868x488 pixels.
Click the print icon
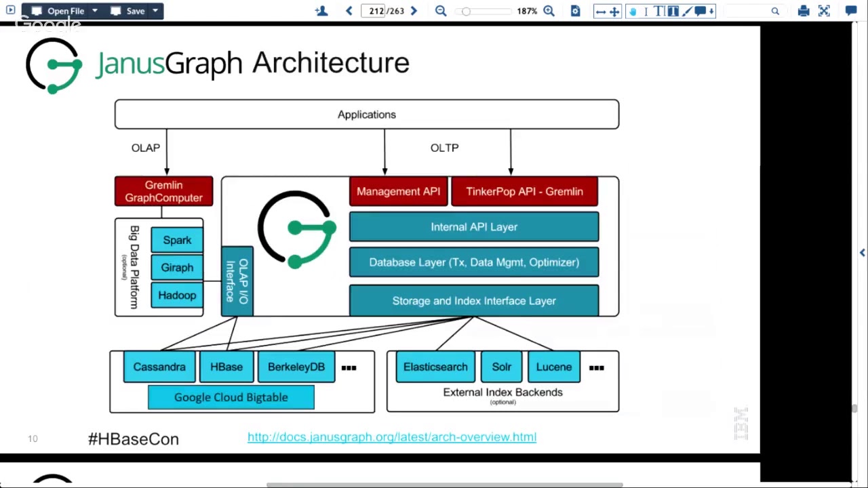[x=804, y=11]
